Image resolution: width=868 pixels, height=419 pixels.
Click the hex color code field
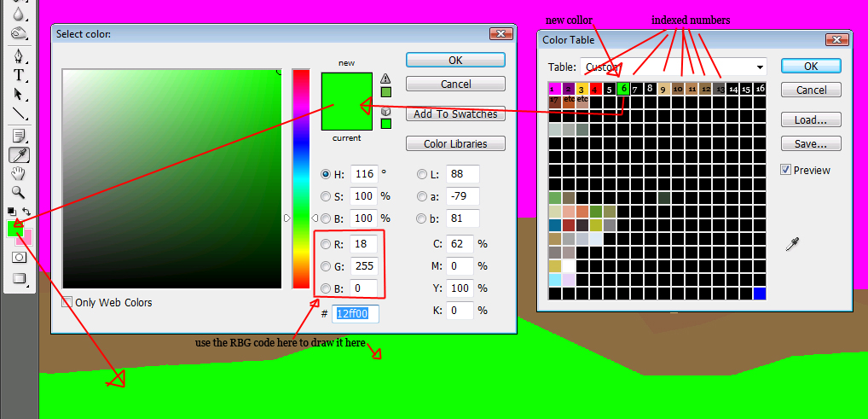coord(356,314)
